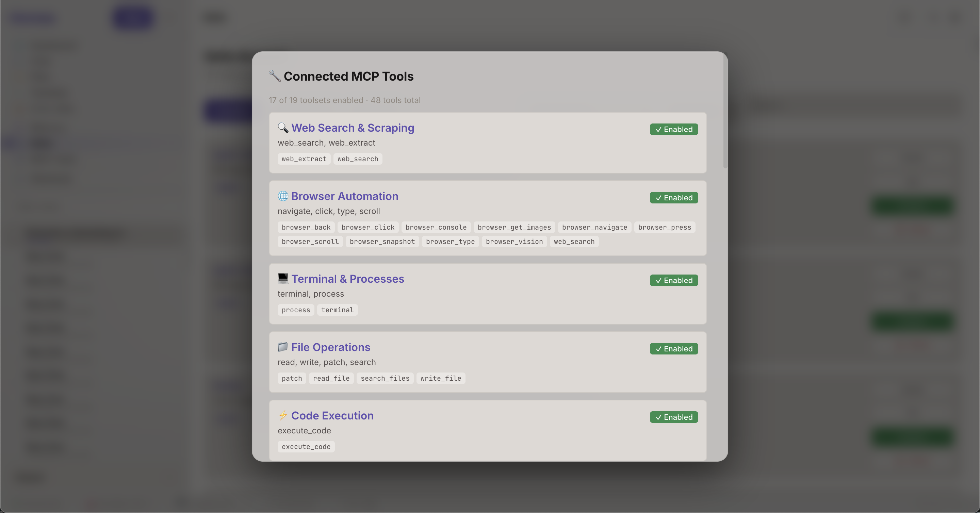Toggle the Browser Automation Enabled badge
Image resolution: width=980 pixels, height=513 pixels.
tap(673, 198)
